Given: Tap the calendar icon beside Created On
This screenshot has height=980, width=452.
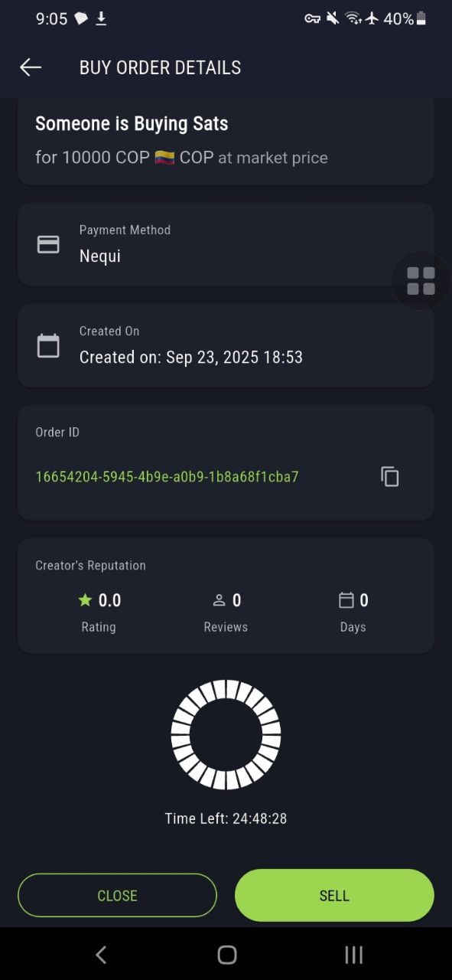Looking at the screenshot, I should pos(48,345).
